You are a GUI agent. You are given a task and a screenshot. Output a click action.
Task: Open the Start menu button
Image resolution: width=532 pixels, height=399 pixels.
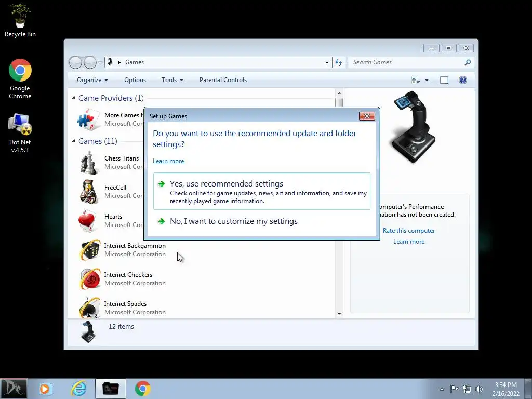[14, 389]
